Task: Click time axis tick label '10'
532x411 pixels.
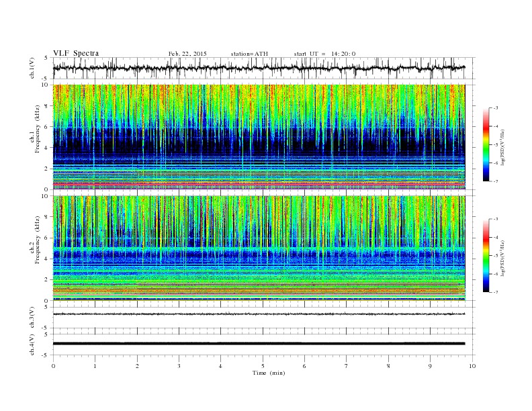Action: pyautogui.click(x=472, y=366)
